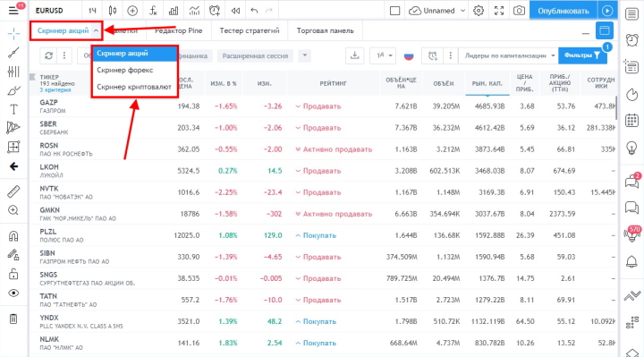Open financials bar chart icon
Image resolution: width=644 pixels, height=357 pixels.
coord(174,11)
